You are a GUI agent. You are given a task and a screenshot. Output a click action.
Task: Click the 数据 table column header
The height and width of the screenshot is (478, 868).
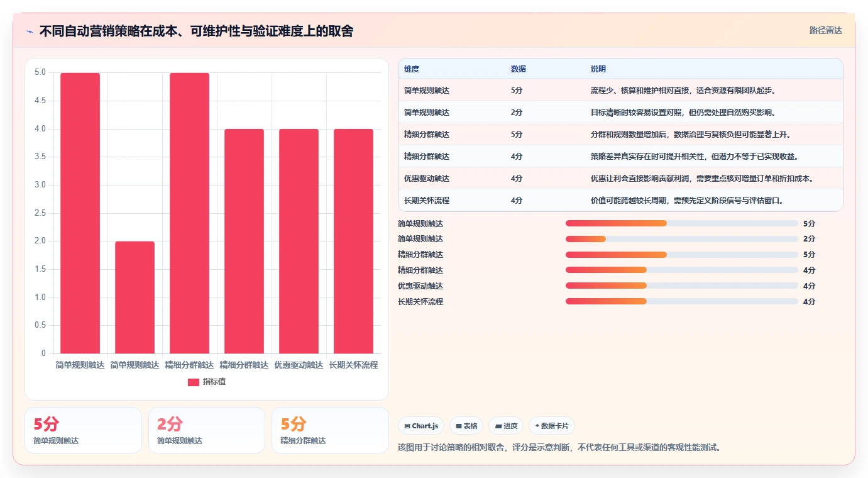click(519, 69)
